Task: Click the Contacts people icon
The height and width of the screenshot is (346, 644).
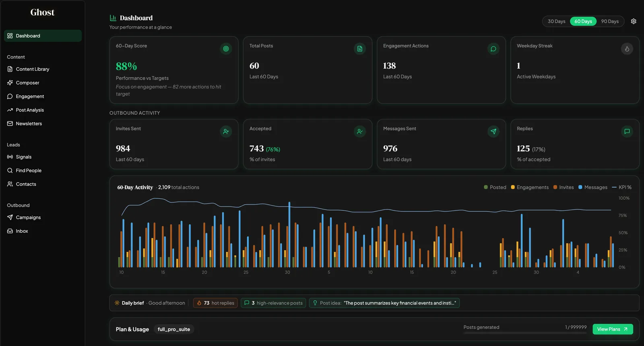Action: click(10, 184)
